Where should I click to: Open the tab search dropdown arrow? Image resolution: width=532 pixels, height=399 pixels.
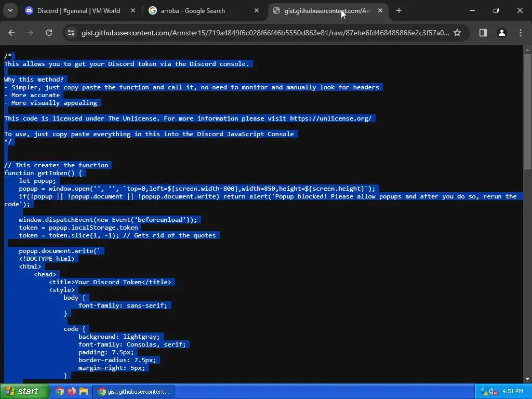[x=10, y=10]
